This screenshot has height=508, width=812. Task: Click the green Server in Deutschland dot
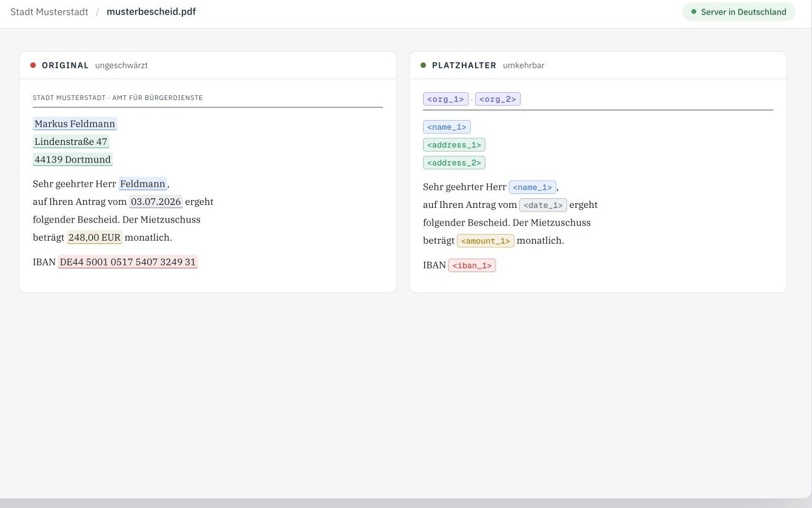pyautogui.click(x=694, y=12)
